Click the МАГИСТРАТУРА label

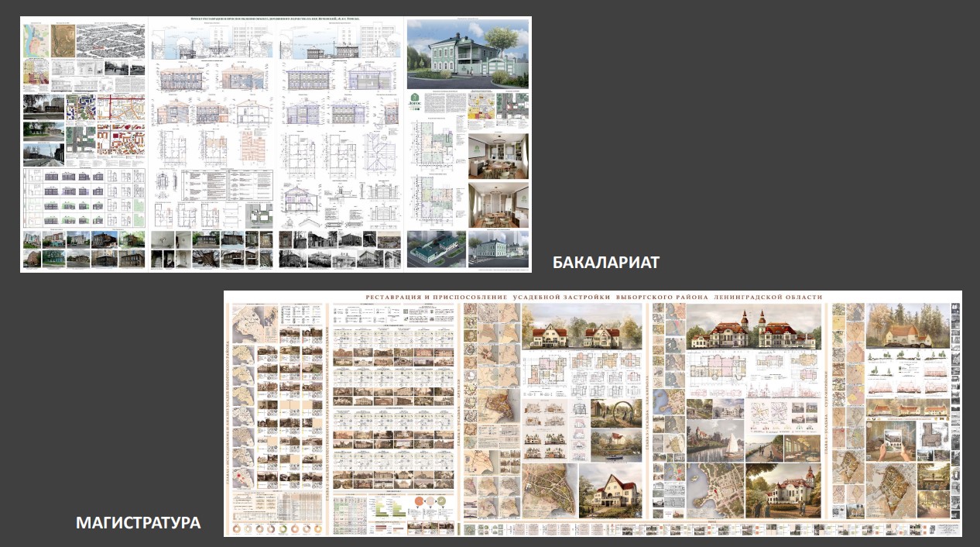coord(138,523)
